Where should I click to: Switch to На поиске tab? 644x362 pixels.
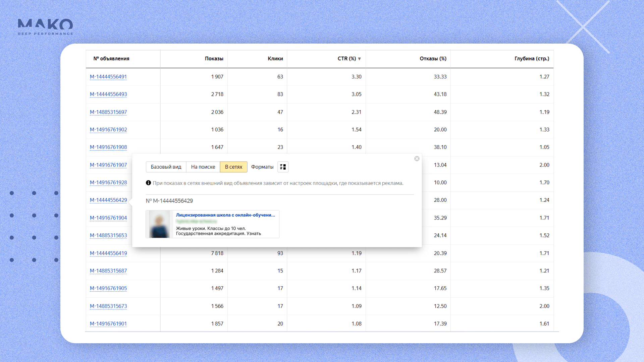(203, 167)
